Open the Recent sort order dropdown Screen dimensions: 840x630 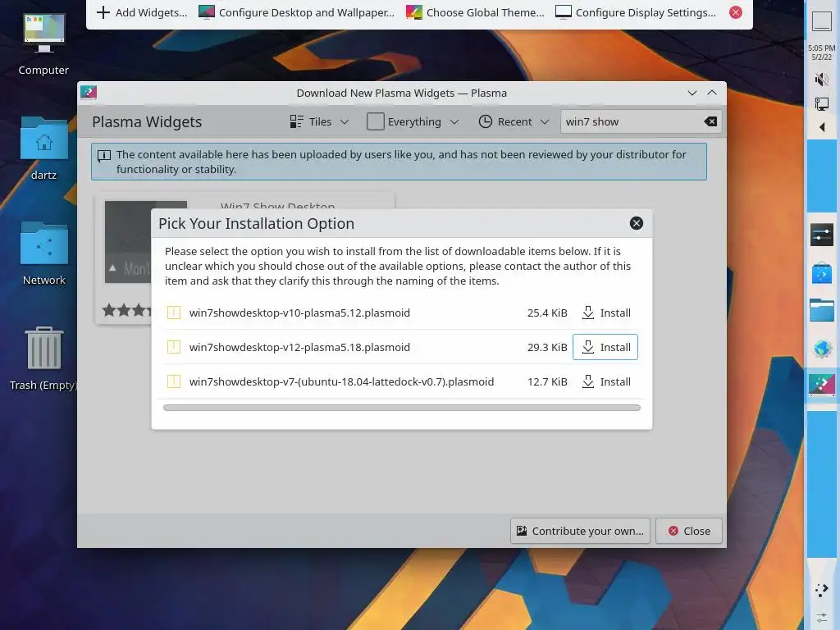[514, 121]
